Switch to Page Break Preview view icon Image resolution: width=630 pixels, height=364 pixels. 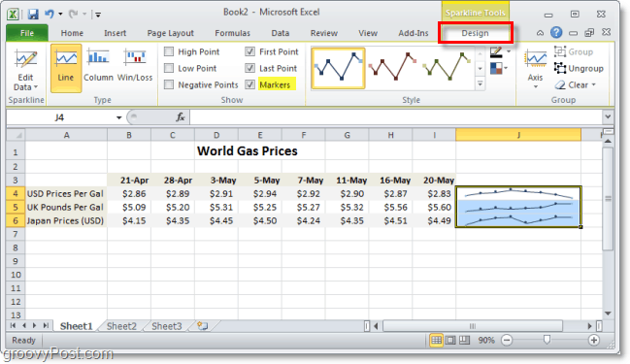(x=464, y=341)
